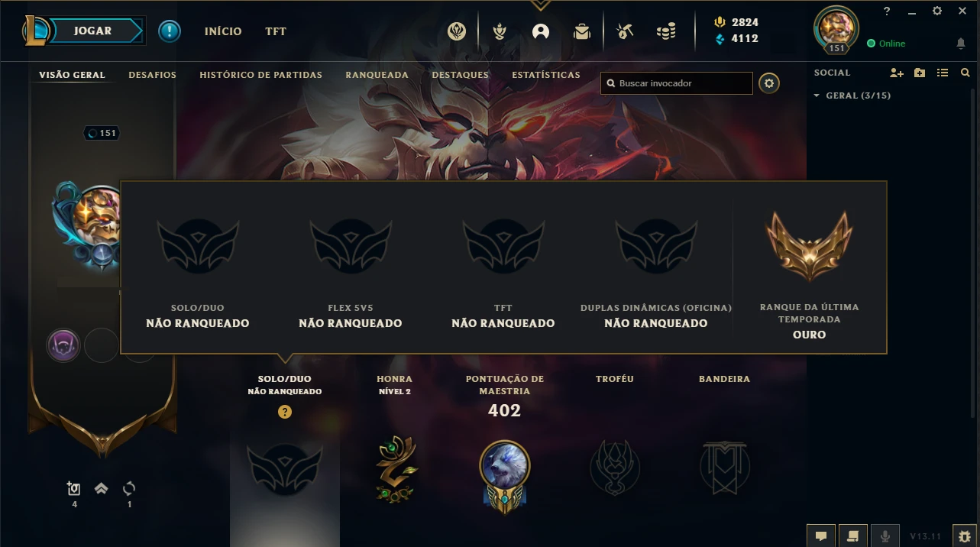Open the Profile icon in top navigation
Screen dimensions: 980x547
pos(541,31)
